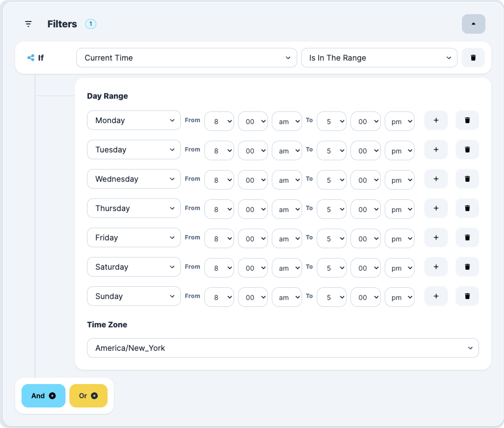Click the Day Range label
The width and height of the screenshot is (504, 428).
click(108, 96)
